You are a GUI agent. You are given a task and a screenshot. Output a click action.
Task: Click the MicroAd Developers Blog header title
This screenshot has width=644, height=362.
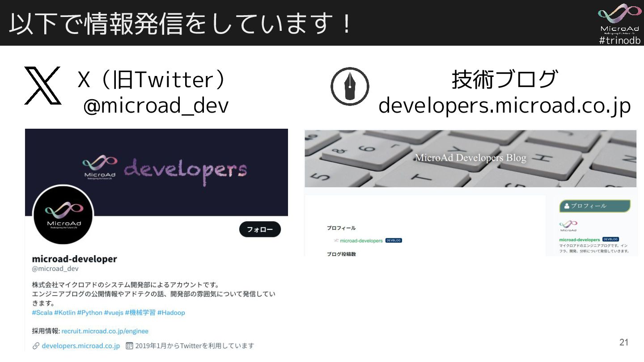pyautogui.click(x=470, y=158)
